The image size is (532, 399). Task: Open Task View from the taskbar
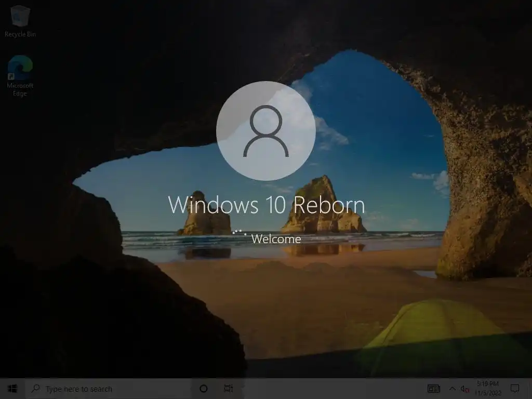(229, 389)
